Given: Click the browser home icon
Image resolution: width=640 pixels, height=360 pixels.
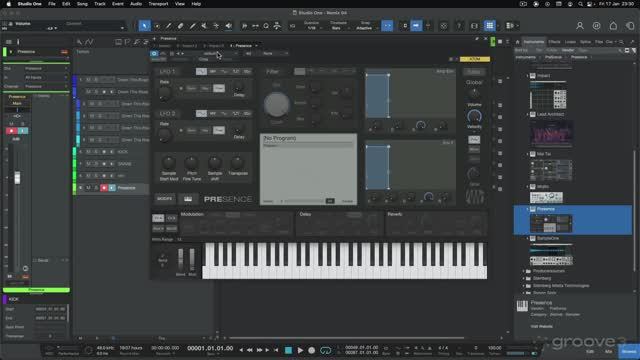Looking at the screenshot, I should pyautogui.click(x=518, y=42).
